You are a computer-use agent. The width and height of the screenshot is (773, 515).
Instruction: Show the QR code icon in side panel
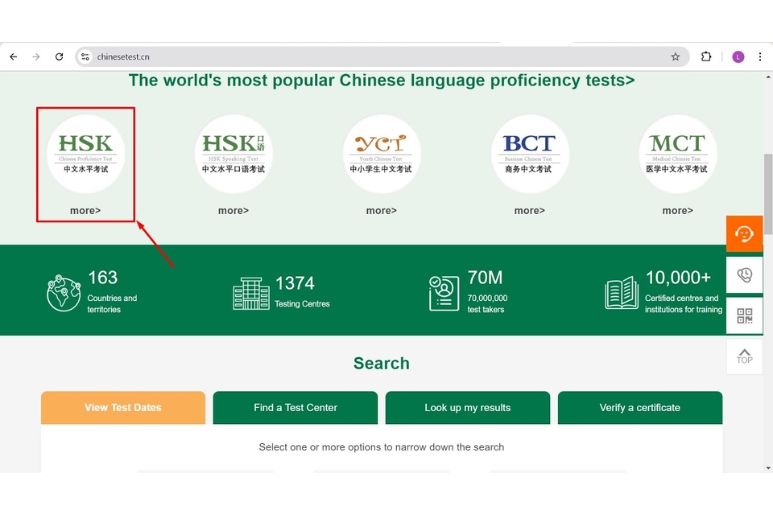(x=744, y=316)
